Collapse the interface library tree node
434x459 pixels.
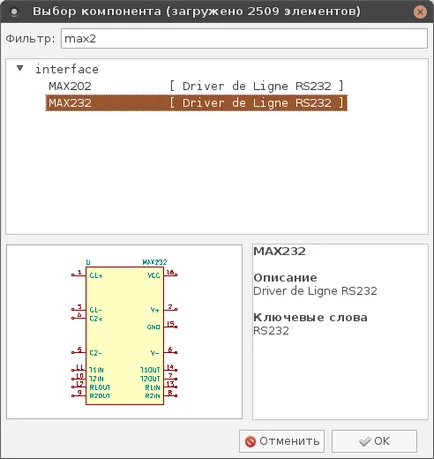tap(20, 68)
